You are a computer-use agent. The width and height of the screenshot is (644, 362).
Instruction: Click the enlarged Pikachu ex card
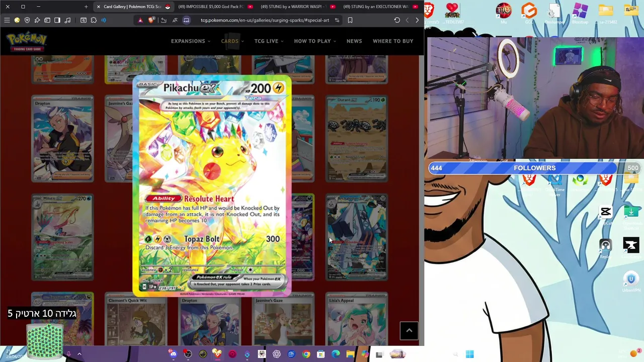[x=212, y=186]
